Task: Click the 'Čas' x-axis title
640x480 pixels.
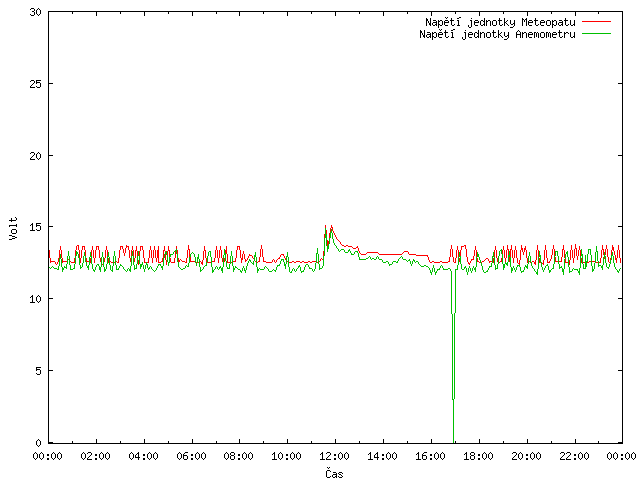Action: 334,473
